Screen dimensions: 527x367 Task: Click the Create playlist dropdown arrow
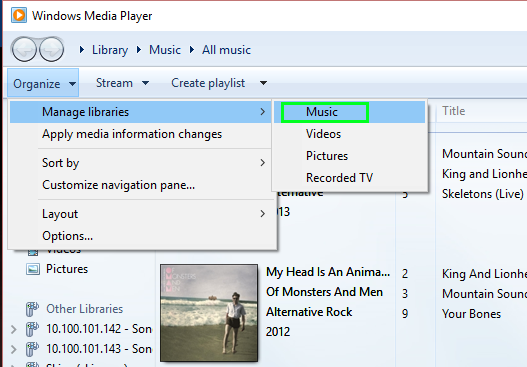tap(264, 83)
